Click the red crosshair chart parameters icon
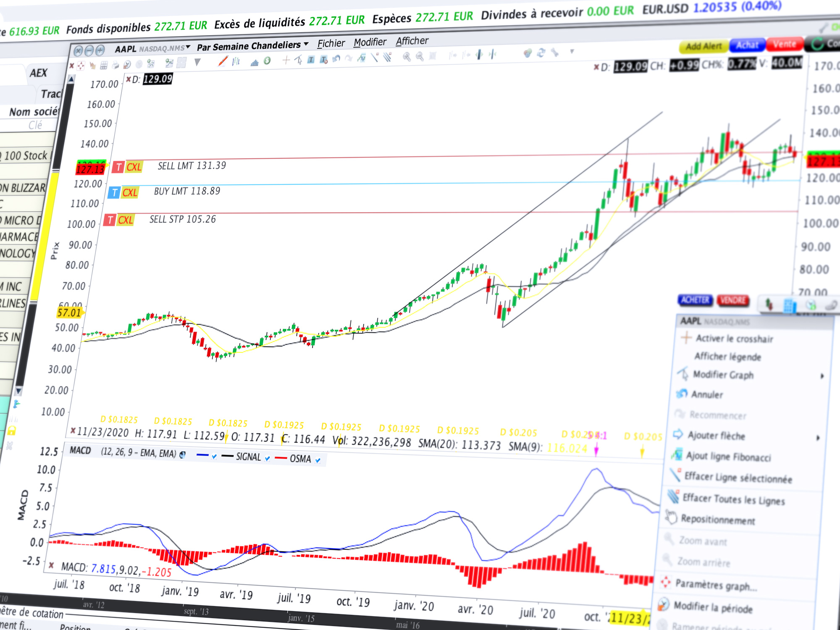The width and height of the screenshot is (840, 630). tap(81, 66)
